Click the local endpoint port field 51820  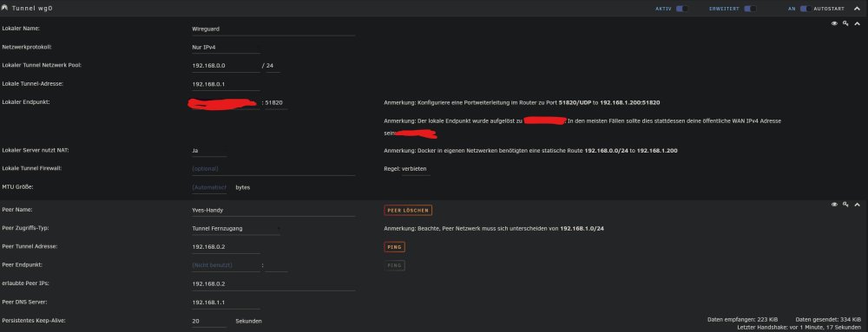(276, 103)
